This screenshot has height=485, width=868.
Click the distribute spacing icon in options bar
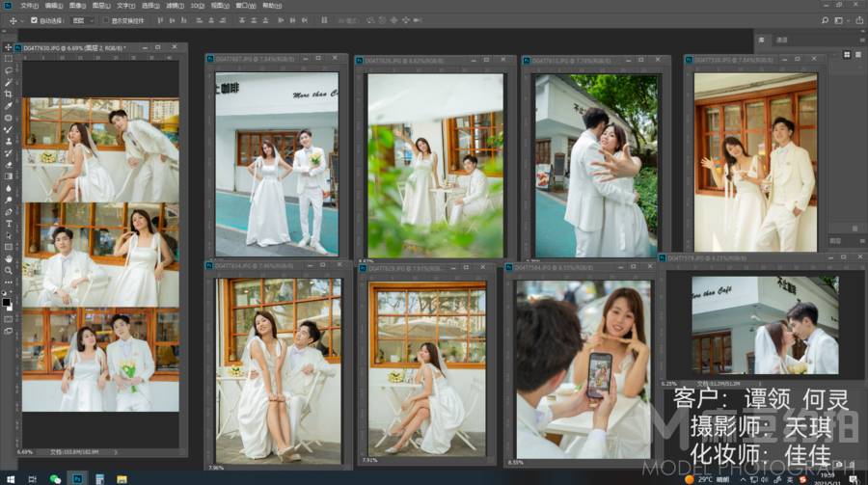tap(324, 20)
